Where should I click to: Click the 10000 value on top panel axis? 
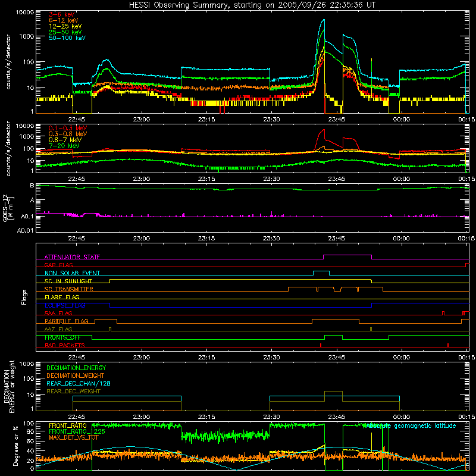tap(25, 12)
